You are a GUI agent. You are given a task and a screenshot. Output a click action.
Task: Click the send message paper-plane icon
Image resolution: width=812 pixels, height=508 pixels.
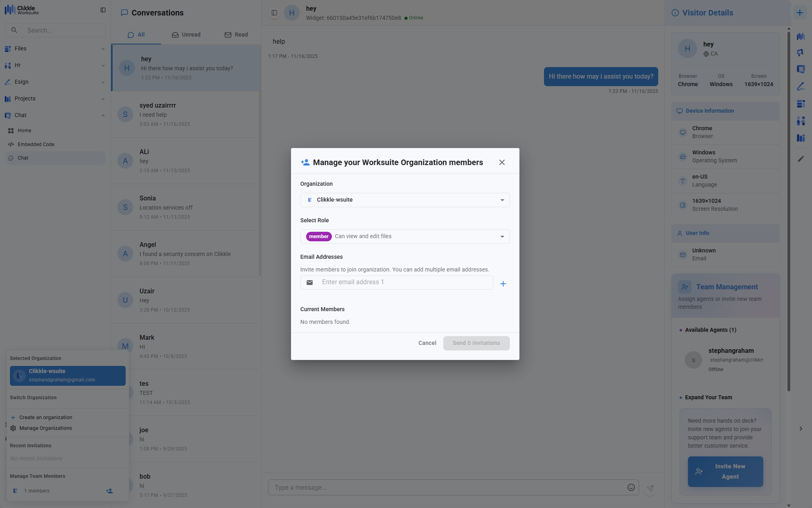650,488
